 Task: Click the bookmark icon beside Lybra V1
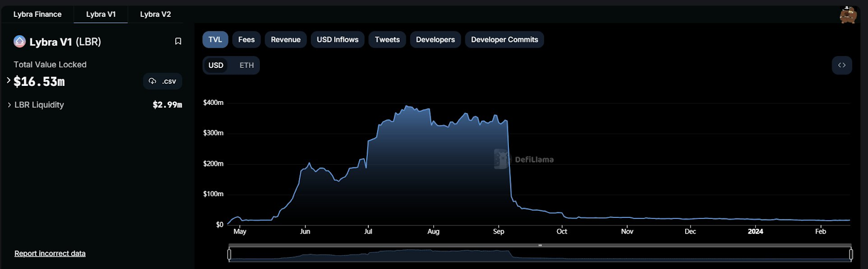point(178,41)
